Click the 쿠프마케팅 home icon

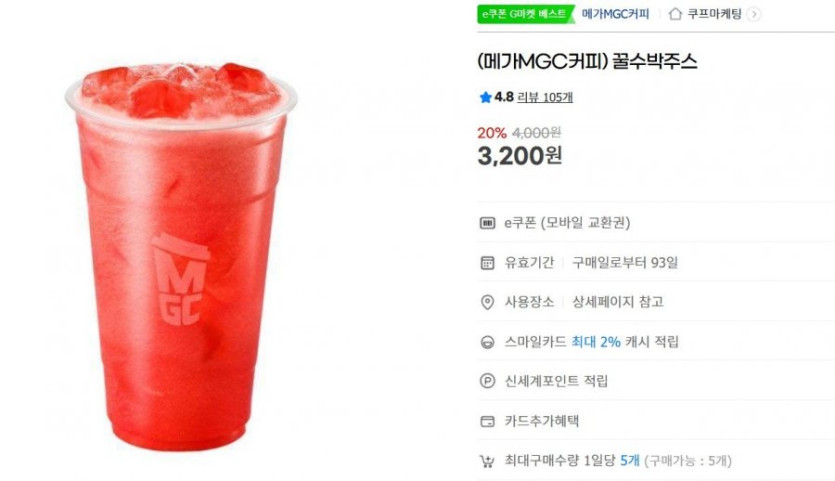675,14
